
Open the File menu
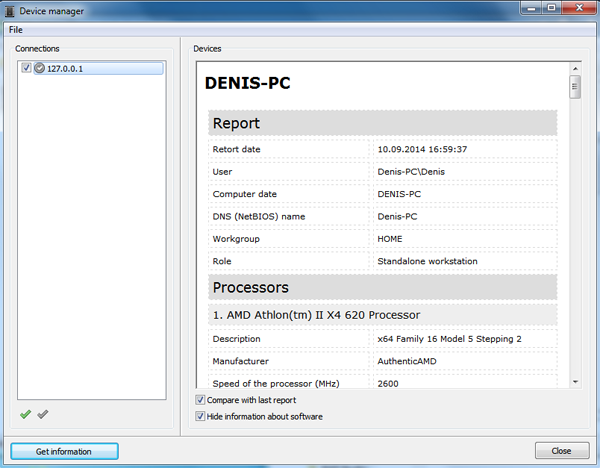point(16,30)
